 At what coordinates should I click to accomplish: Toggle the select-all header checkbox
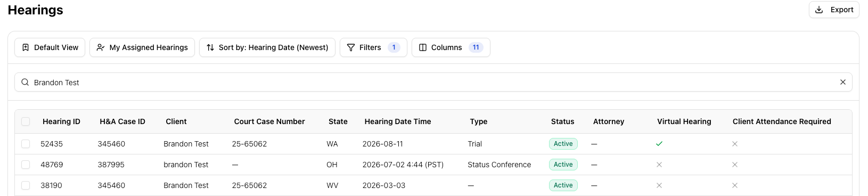[x=26, y=121]
